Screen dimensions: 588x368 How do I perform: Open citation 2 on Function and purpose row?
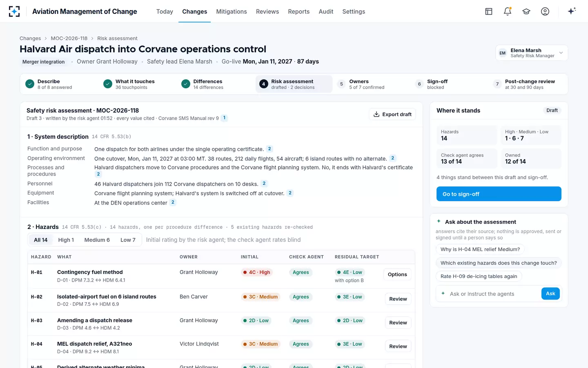pyautogui.click(x=269, y=149)
